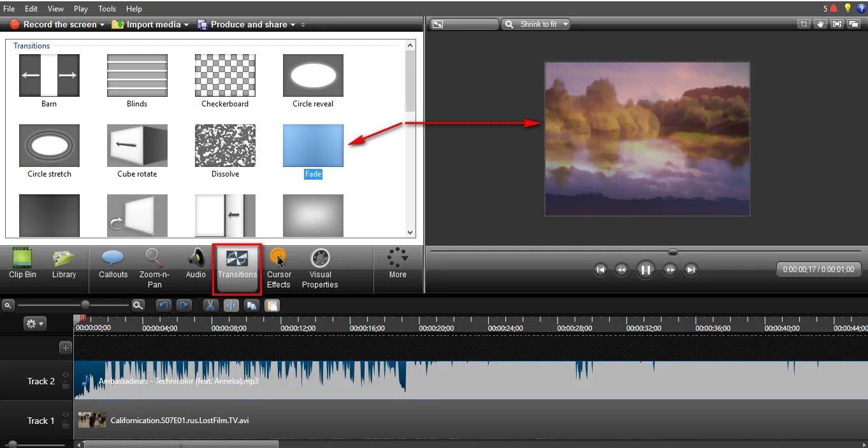Select the Dissolve transition
Viewport: 868px width, 448px height.
225,145
